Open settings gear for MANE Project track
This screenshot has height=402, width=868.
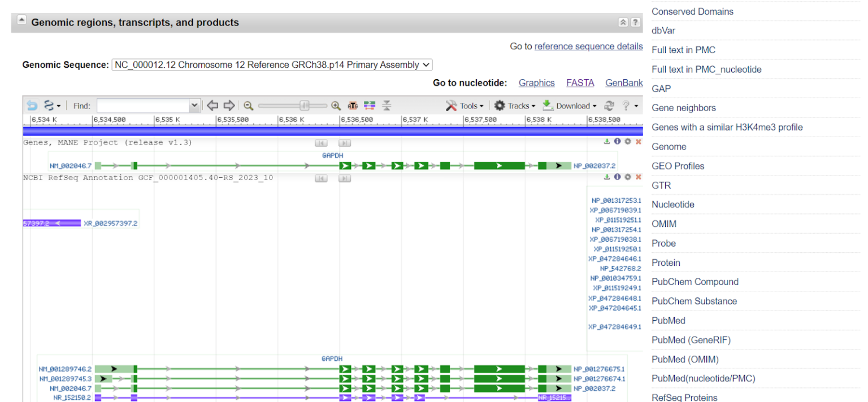click(627, 142)
